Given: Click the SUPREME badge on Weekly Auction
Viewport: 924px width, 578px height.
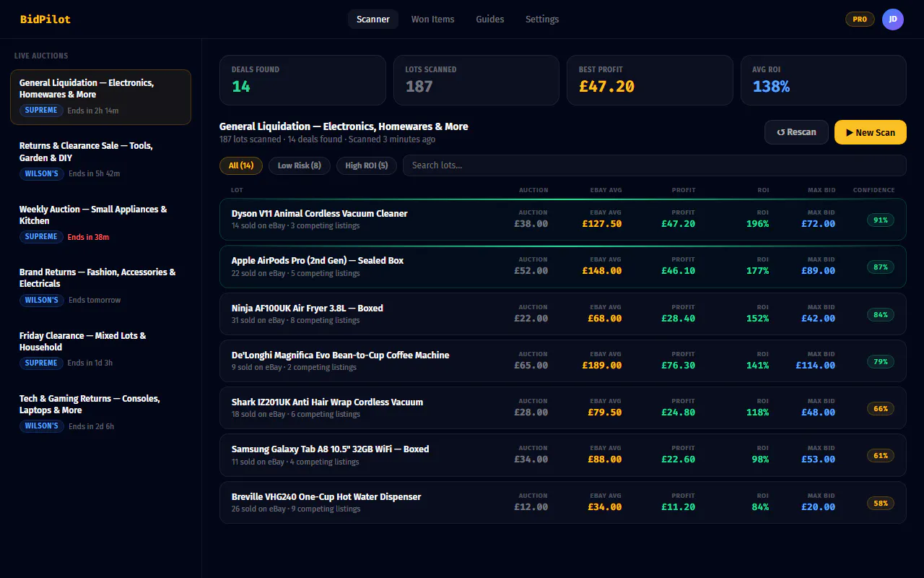Looking at the screenshot, I should pyautogui.click(x=41, y=237).
